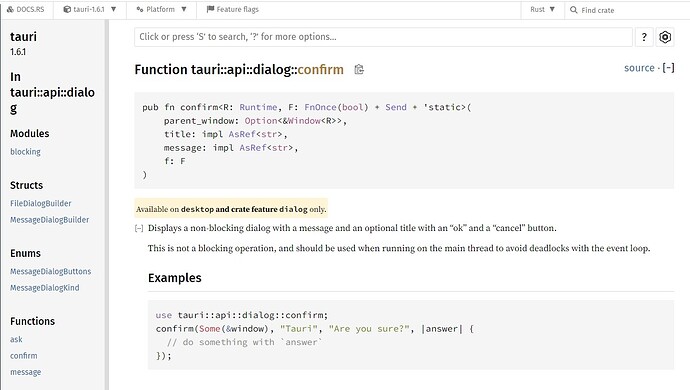
Task: Open the FileDialogBuilder struct link
Action: click(40, 203)
